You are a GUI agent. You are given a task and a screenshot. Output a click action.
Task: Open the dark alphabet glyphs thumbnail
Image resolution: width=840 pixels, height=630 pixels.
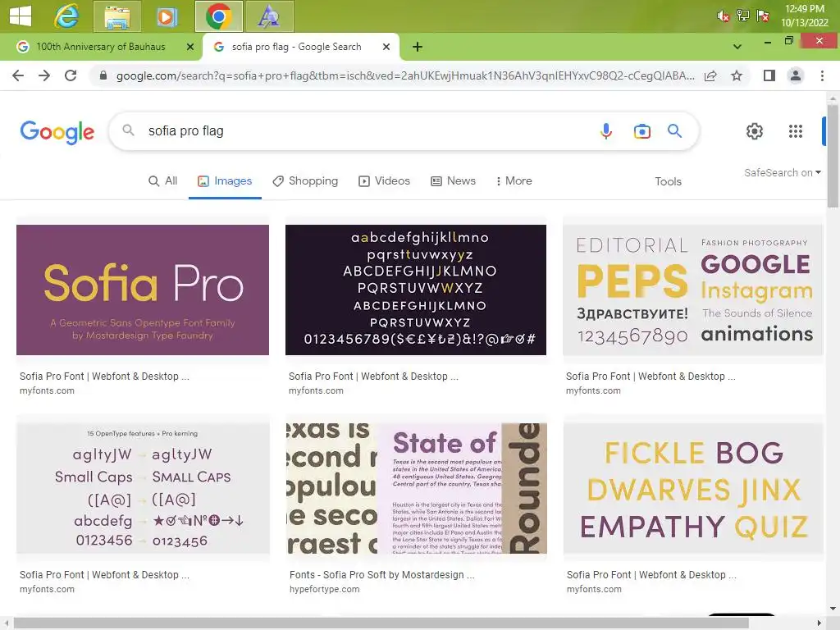(x=416, y=290)
